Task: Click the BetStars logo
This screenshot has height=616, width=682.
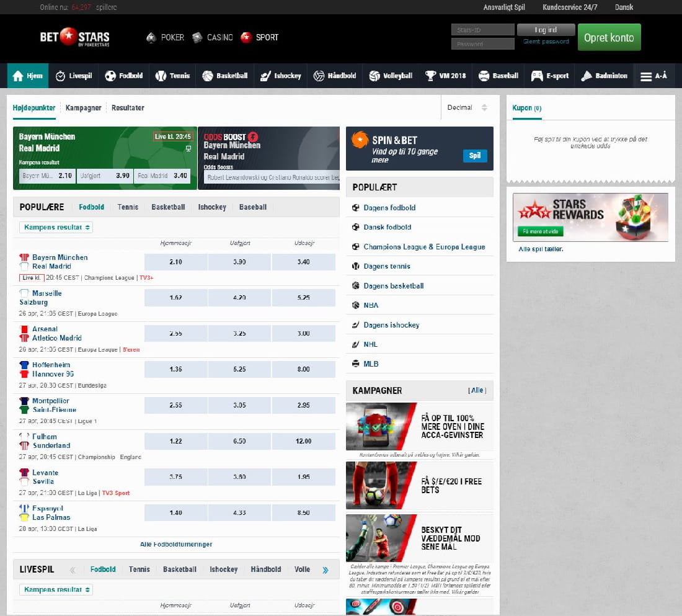Action: click(74, 37)
